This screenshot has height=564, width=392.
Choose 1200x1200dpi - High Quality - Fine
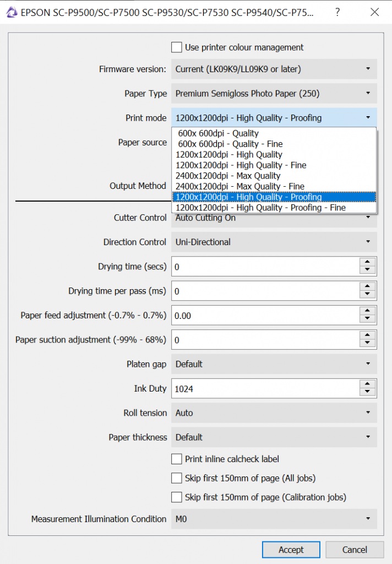click(x=274, y=165)
